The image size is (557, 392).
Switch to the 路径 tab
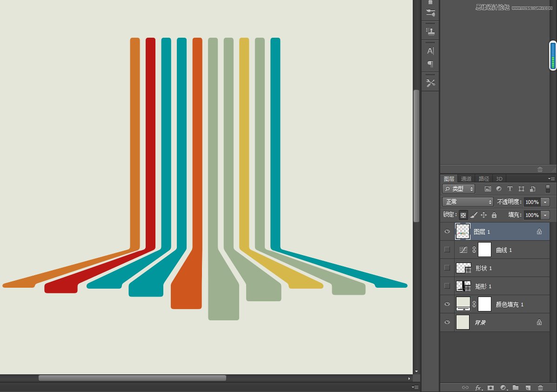click(x=483, y=179)
